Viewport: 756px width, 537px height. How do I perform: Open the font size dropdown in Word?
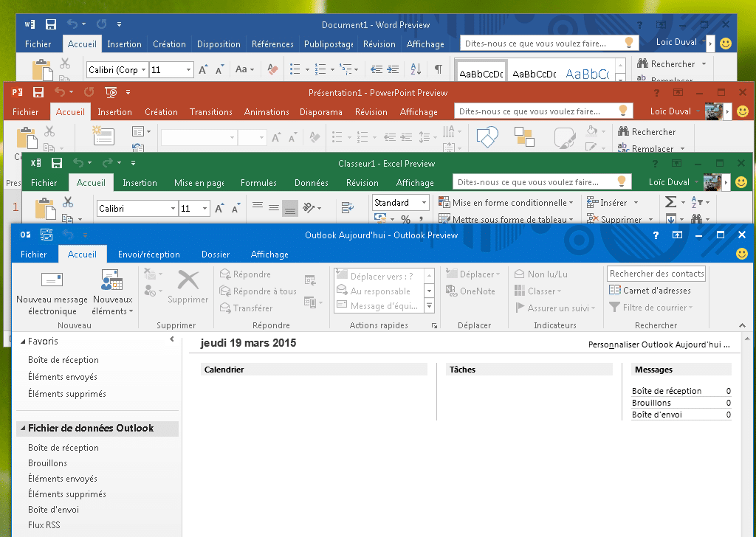click(x=188, y=70)
